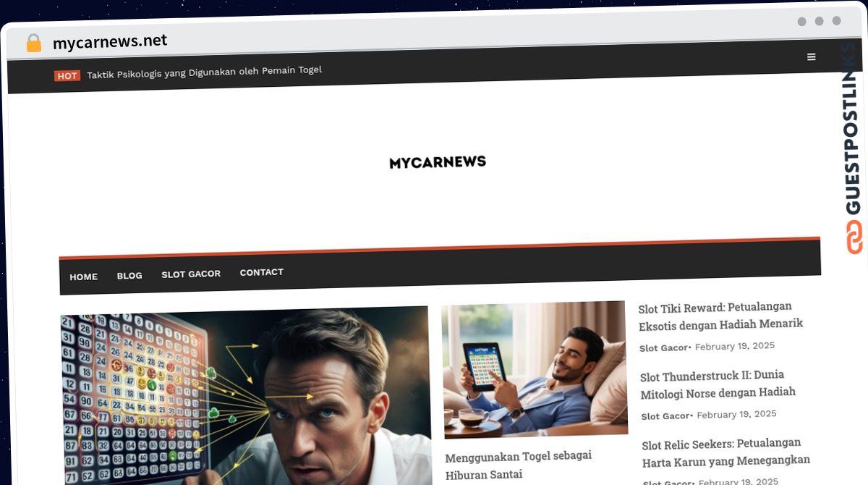Screen dimensions: 868x485
Task: Open thumbnail of man holding tablet
Action: coord(535,369)
